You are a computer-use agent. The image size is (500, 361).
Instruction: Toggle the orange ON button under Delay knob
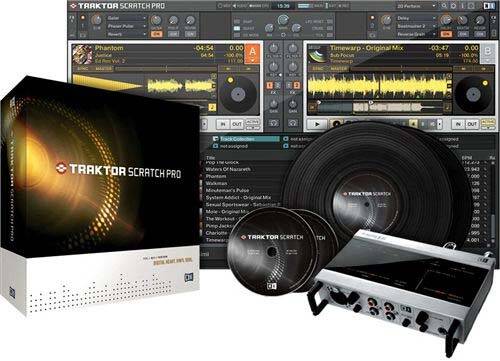coord(446,34)
